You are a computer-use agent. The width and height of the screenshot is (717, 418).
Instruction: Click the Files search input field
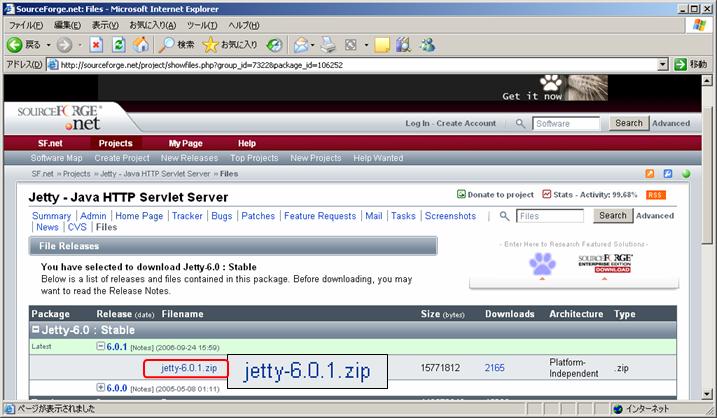tap(550, 216)
